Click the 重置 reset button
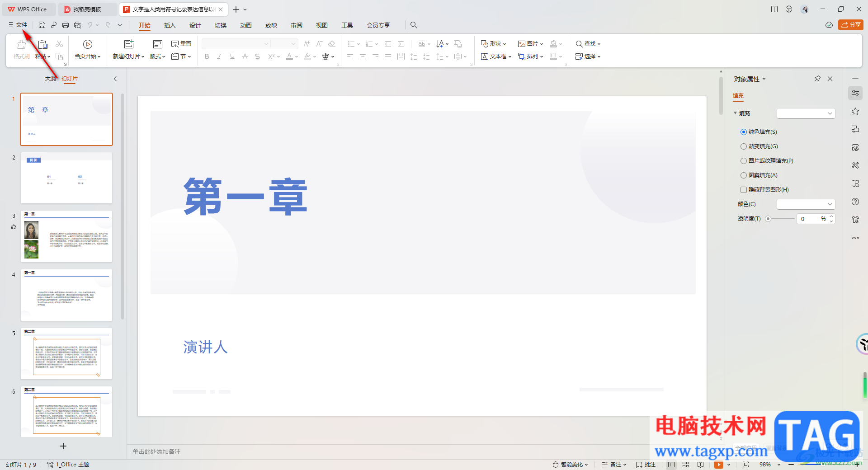Viewport: 868px width, 470px height. (181, 44)
